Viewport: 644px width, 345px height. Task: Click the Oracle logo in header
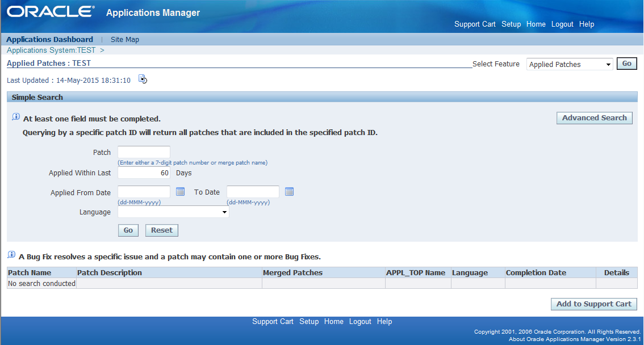pyautogui.click(x=51, y=11)
